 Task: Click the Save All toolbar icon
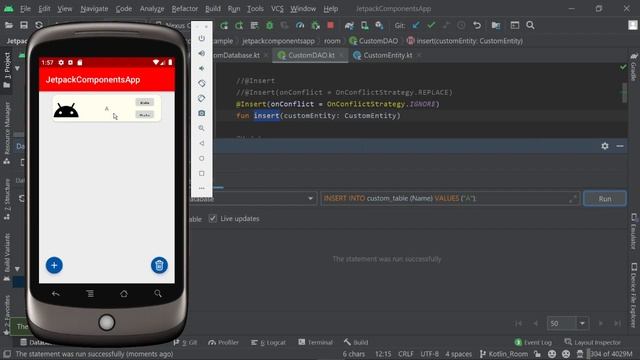coord(24,25)
